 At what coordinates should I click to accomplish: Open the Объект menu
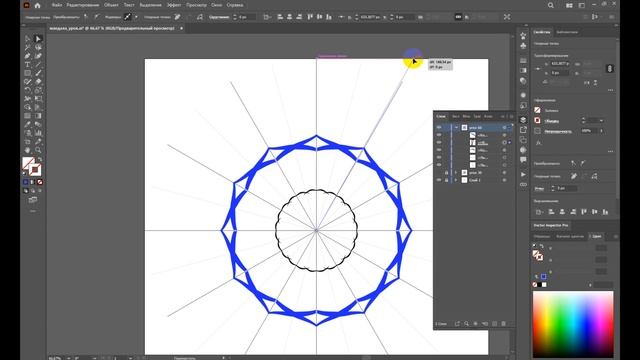click(x=111, y=5)
